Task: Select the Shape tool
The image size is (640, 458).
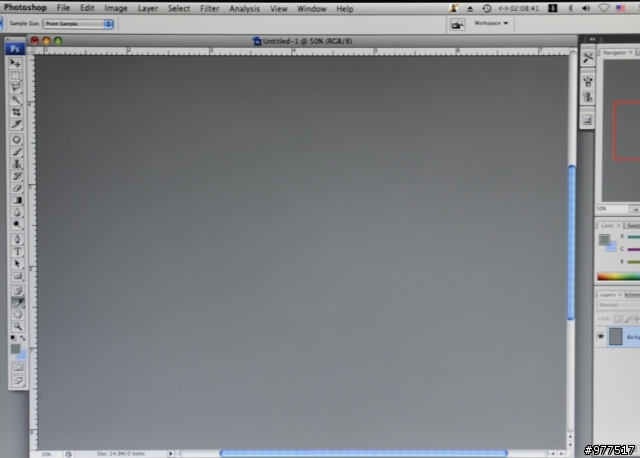Action: 17,276
